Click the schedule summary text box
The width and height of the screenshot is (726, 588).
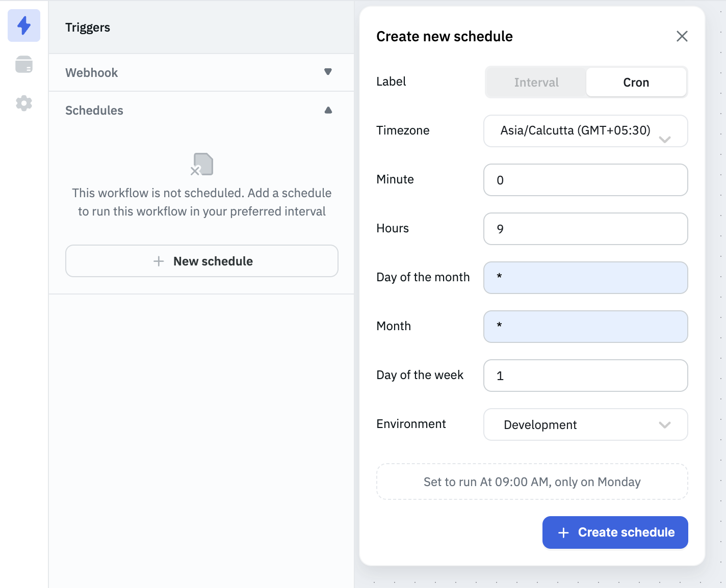click(x=532, y=482)
